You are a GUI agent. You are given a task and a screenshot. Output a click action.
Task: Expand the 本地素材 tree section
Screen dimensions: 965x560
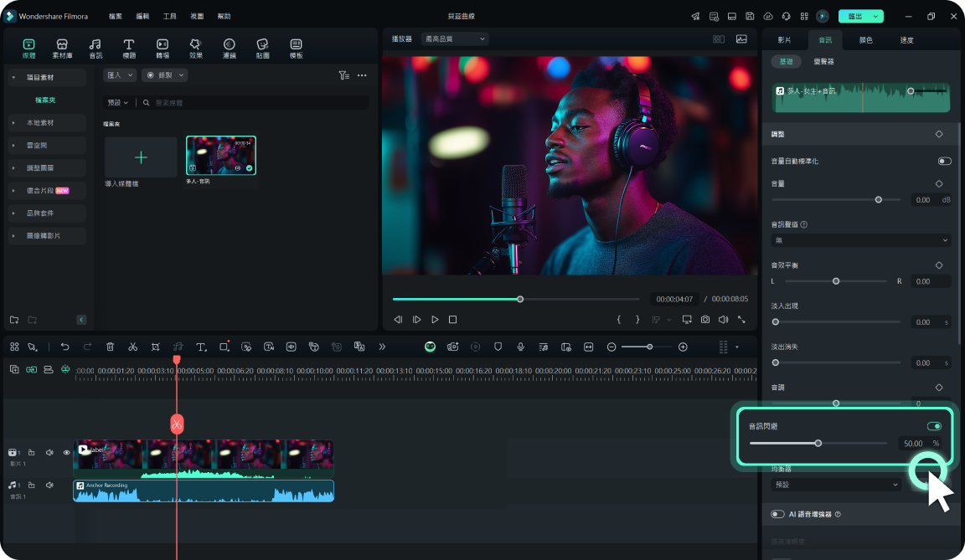coord(13,123)
